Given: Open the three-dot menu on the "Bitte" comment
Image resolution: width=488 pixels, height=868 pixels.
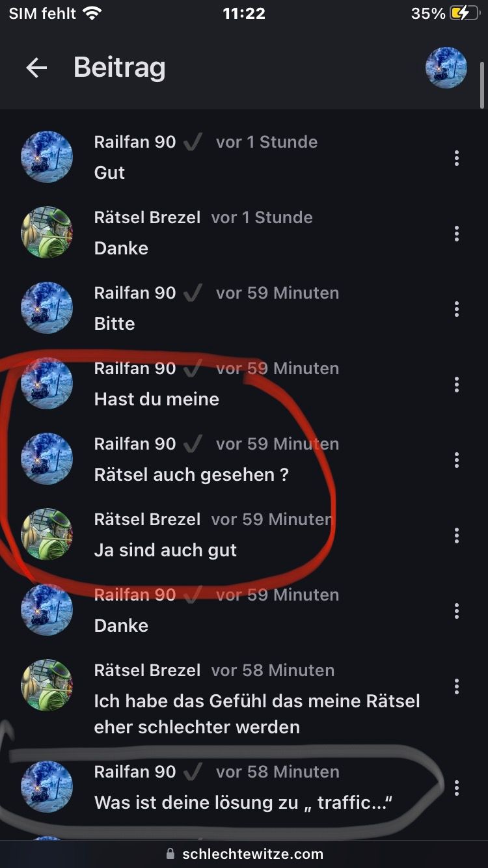Looking at the screenshot, I should [457, 308].
